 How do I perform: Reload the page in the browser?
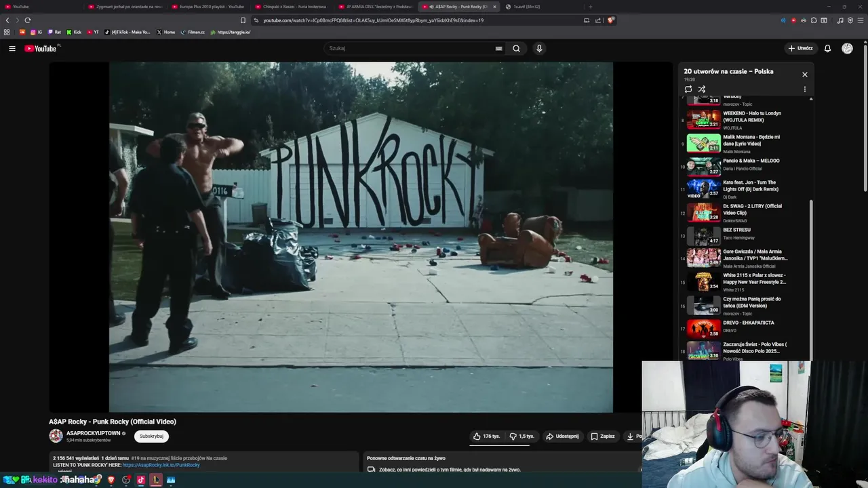point(27,20)
